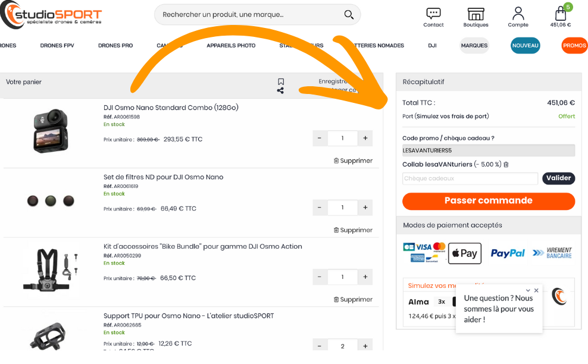Open the Contact chat icon
Image resolution: width=588 pixels, height=364 pixels.
pyautogui.click(x=433, y=14)
